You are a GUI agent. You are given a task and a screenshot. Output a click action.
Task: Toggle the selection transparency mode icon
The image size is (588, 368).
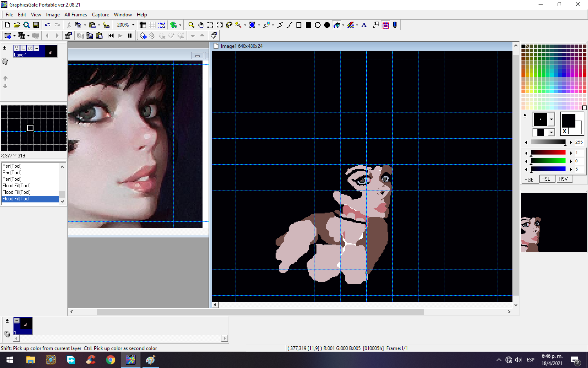[x=385, y=25]
